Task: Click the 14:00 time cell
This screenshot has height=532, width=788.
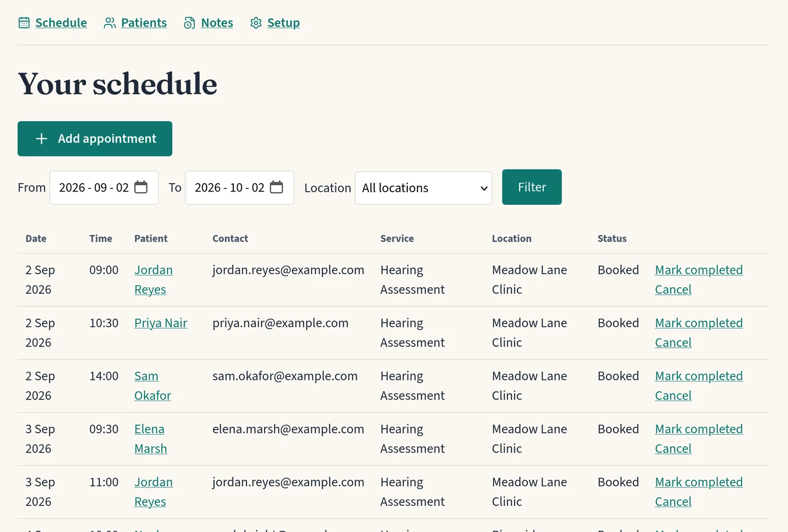Action: [x=104, y=376]
